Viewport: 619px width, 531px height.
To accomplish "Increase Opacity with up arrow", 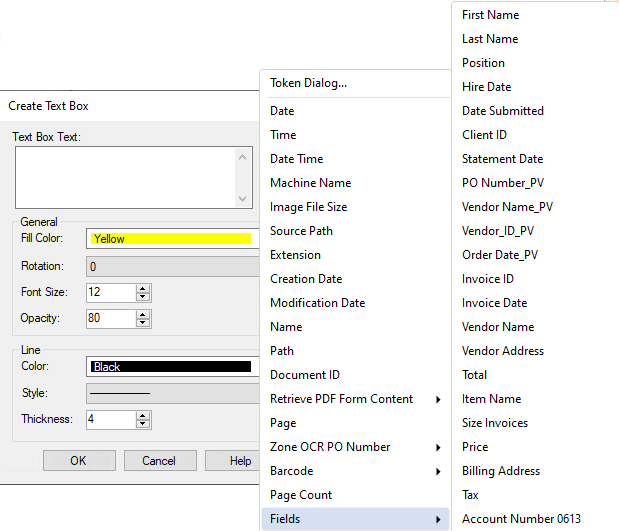I will coord(143,315).
